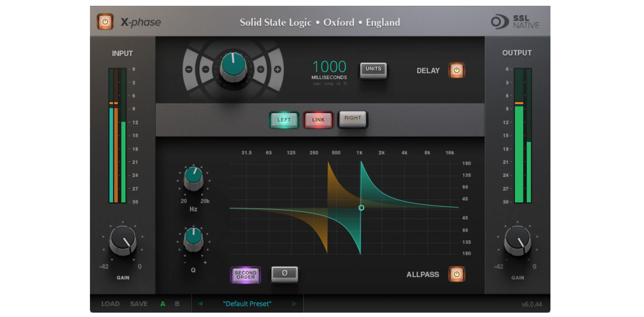Select the LEFT channel button
The height and width of the screenshot is (317, 644).
pos(284,120)
